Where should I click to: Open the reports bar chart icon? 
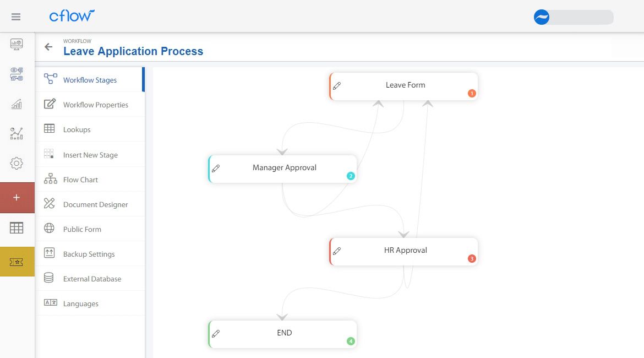[x=17, y=104]
